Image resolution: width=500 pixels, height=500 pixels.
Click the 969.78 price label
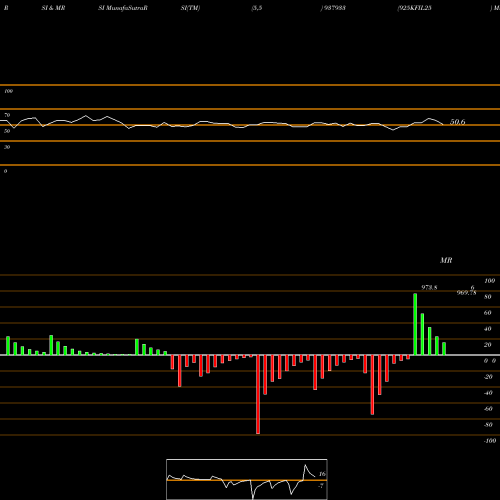[x=466, y=293]
